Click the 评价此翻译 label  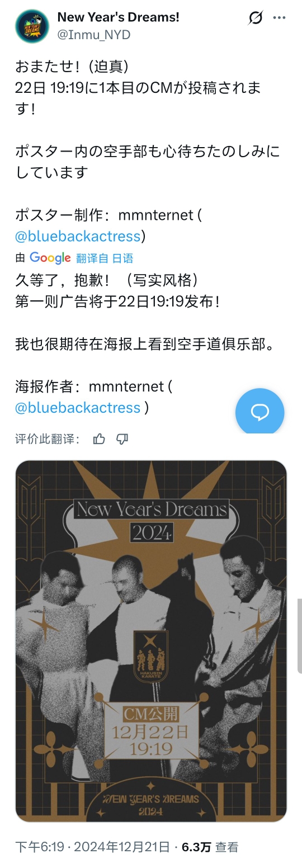pos(47,439)
